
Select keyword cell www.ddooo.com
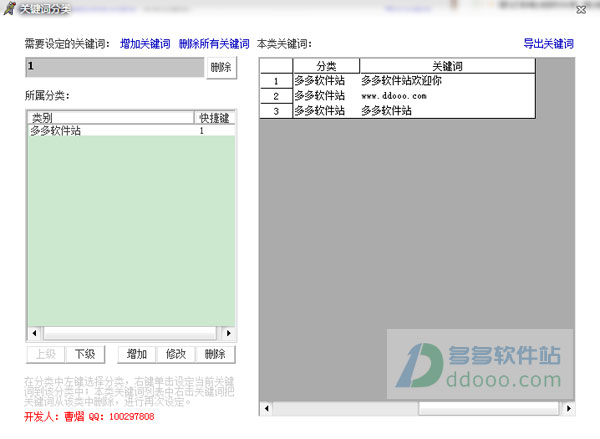point(447,96)
